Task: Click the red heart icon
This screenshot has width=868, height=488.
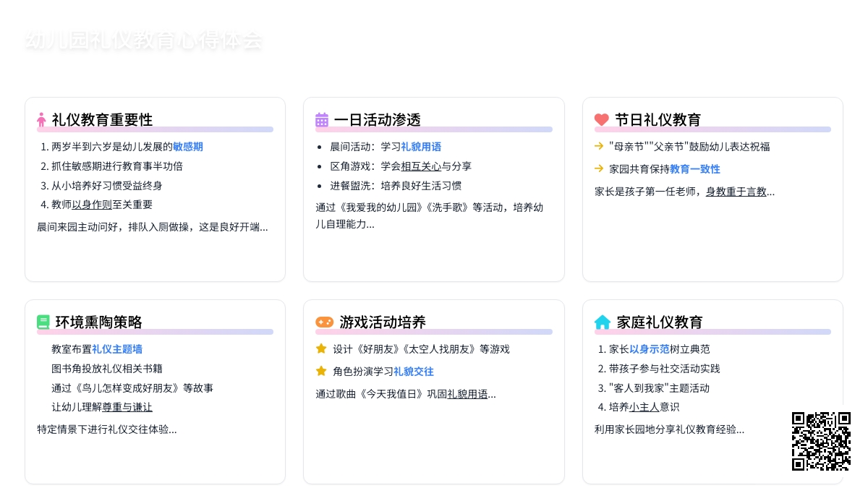Action: [602, 120]
